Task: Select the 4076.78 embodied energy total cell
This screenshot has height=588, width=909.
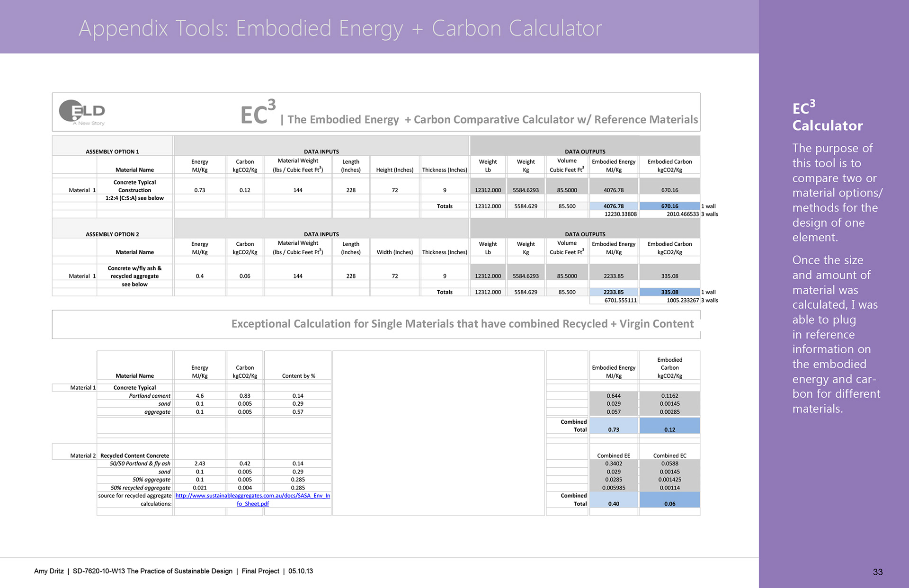Action: [x=614, y=206]
